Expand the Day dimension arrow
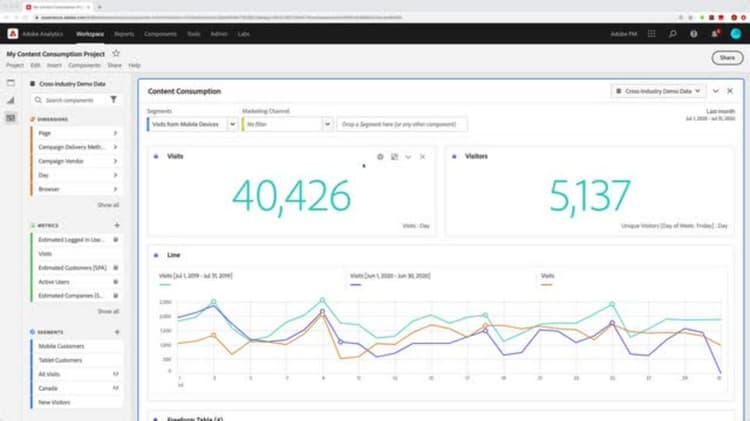The width and height of the screenshot is (750, 421). pos(115,175)
